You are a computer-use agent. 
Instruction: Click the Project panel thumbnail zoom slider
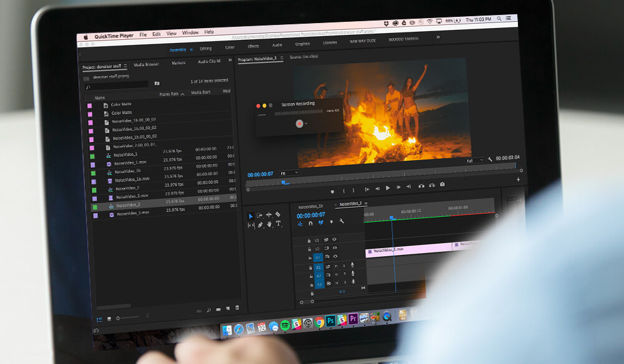(127, 317)
